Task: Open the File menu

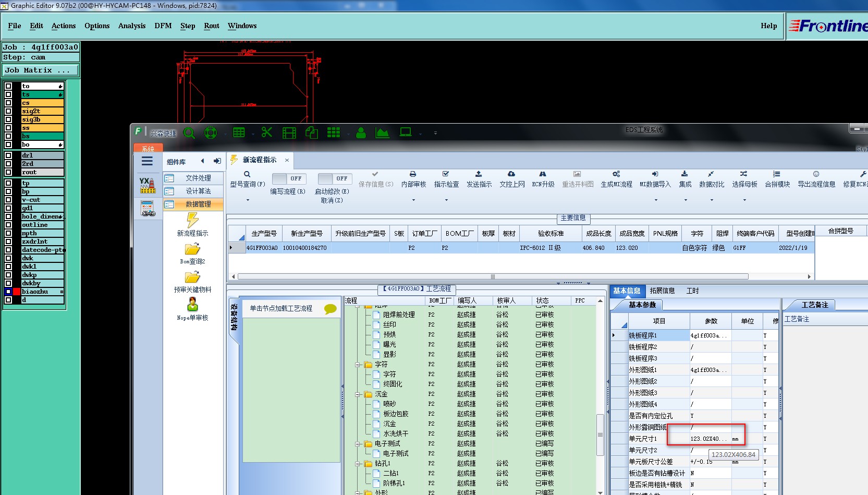Action: tap(15, 26)
